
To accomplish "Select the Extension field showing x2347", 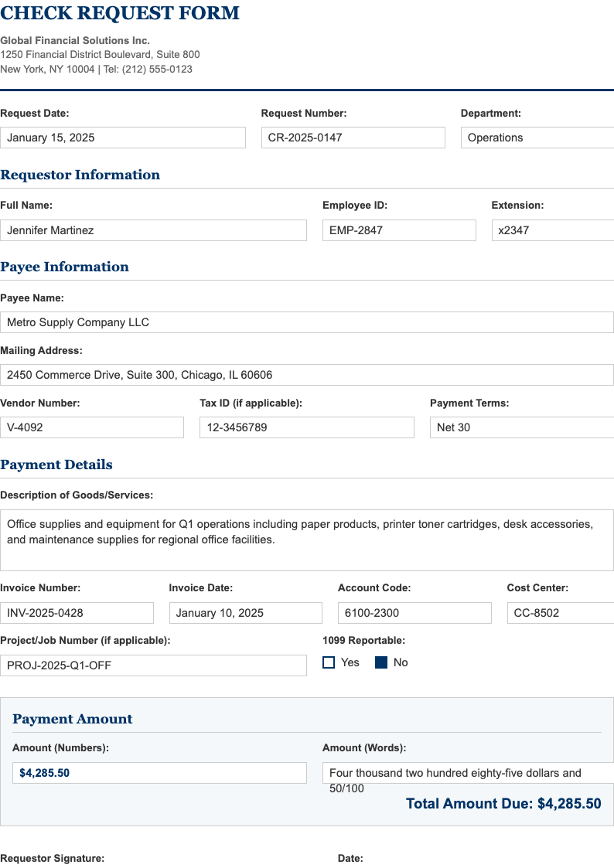I will pos(552,230).
